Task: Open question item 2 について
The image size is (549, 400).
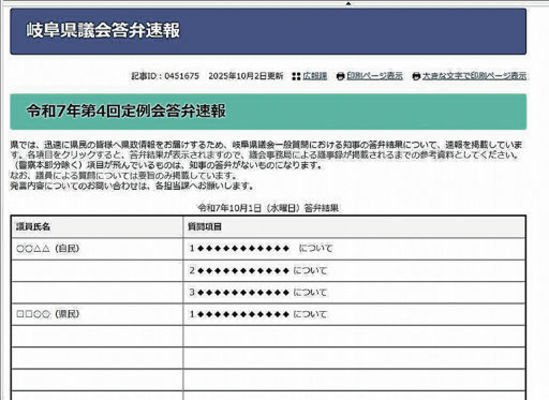Action: tap(258, 270)
